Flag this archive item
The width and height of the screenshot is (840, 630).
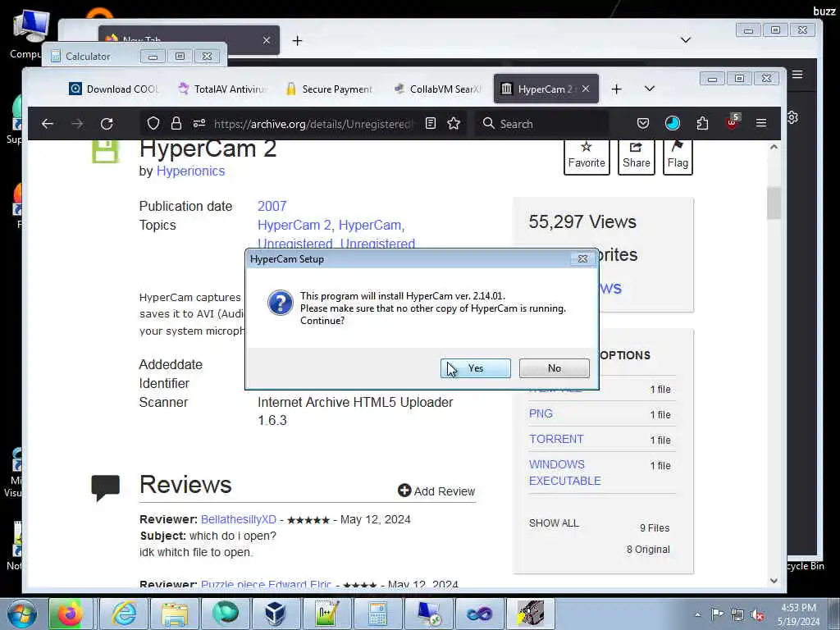[x=678, y=156]
